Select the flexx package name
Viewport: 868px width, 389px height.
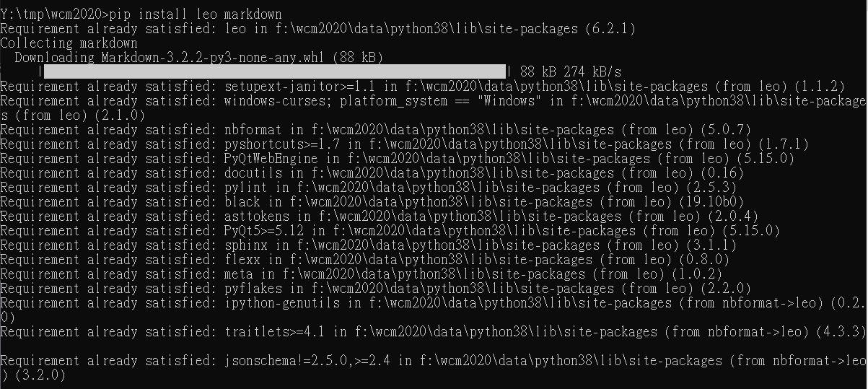tap(242, 260)
